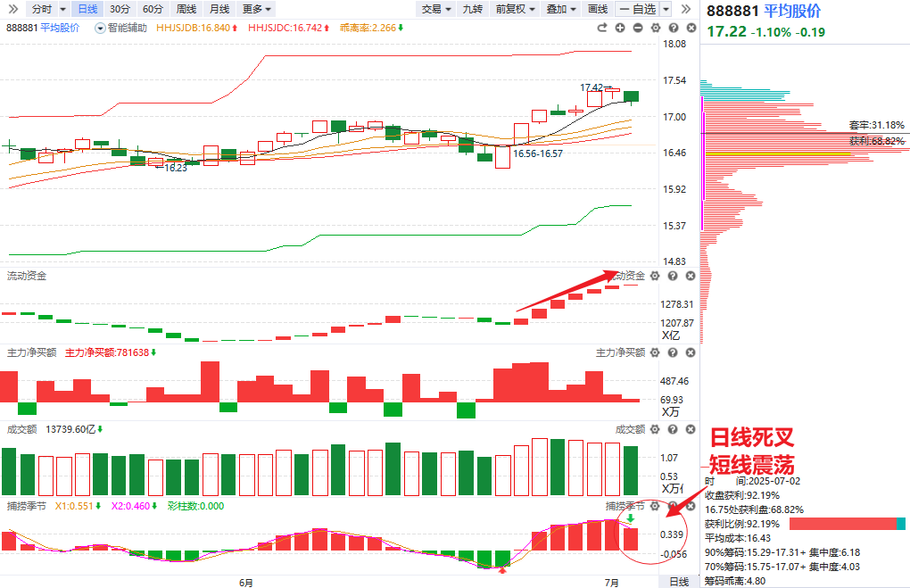The image size is (910, 588).
Task: Switch to the 60分 timeframe
Action: click(153, 9)
